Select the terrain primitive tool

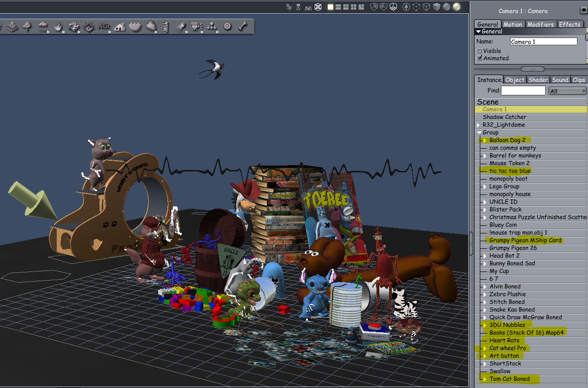click(x=13, y=26)
